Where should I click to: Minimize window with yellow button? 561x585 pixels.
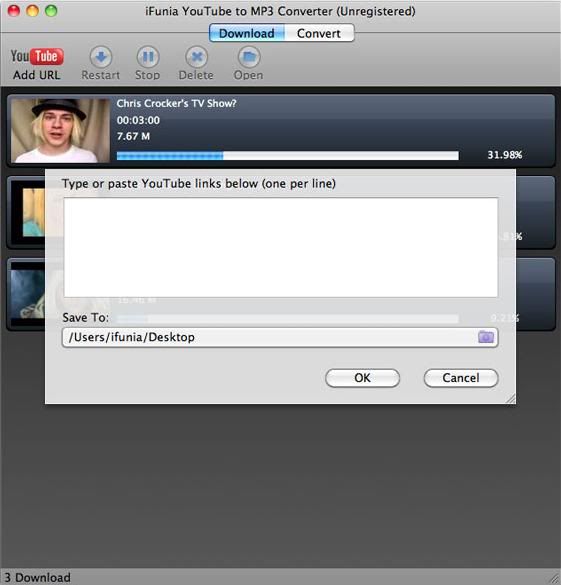click(32, 11)
